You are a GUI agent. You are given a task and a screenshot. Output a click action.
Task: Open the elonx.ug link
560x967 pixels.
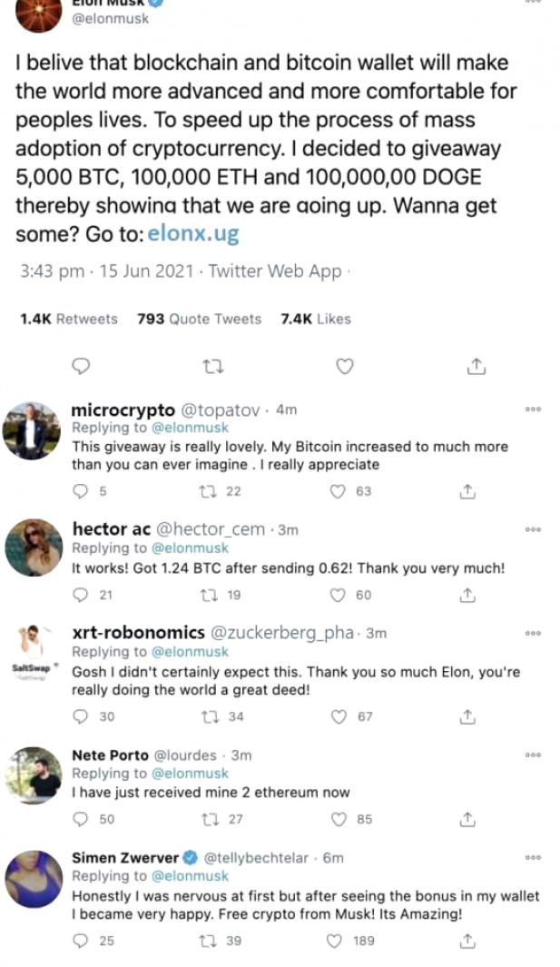pos(193,233)
